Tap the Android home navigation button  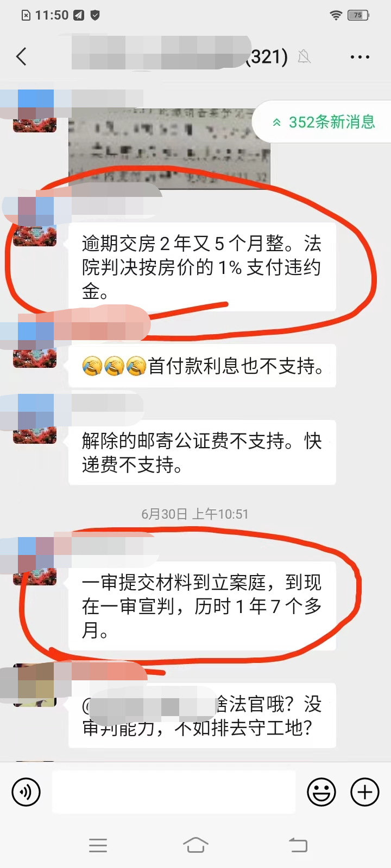point(195,845)
